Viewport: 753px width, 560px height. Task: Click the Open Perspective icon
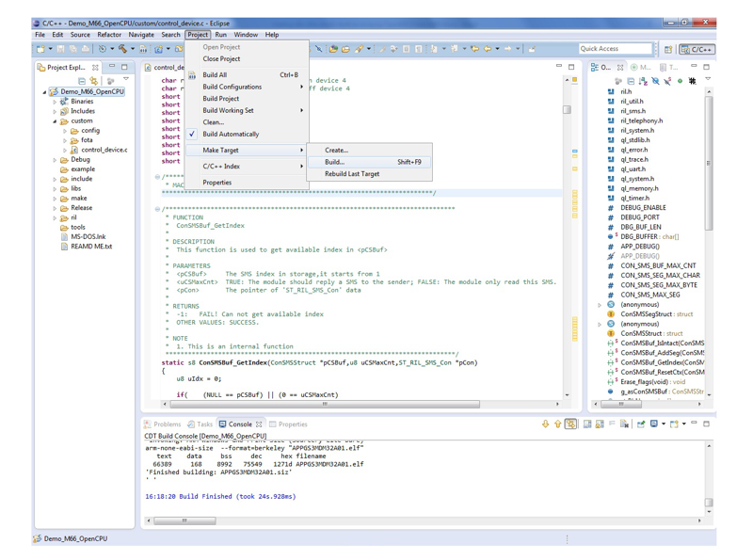(x=668, y=50)
